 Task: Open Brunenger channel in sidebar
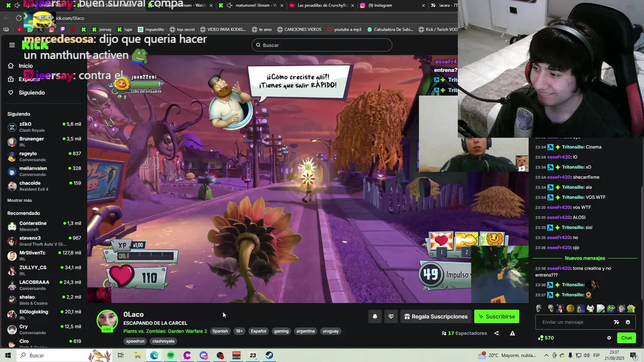[x=44, y=142]
